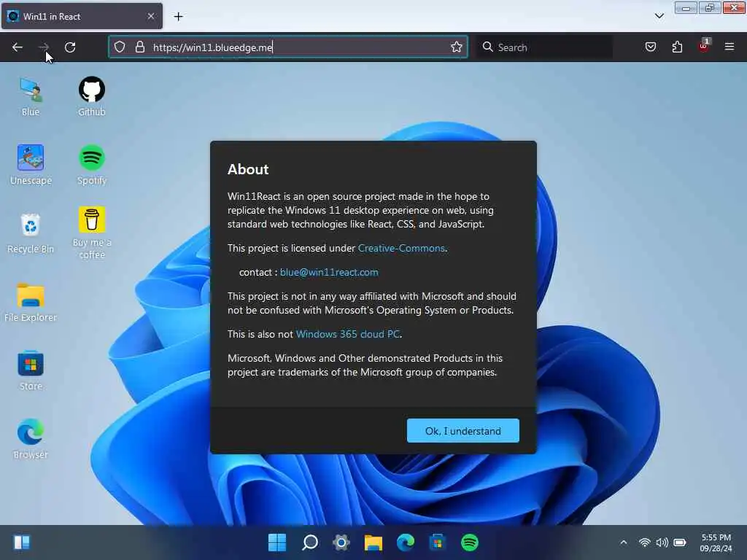Viewport: 747px width, 560px height.
Task: Launch the Store desktop icon
Action: tap(31, 370)
